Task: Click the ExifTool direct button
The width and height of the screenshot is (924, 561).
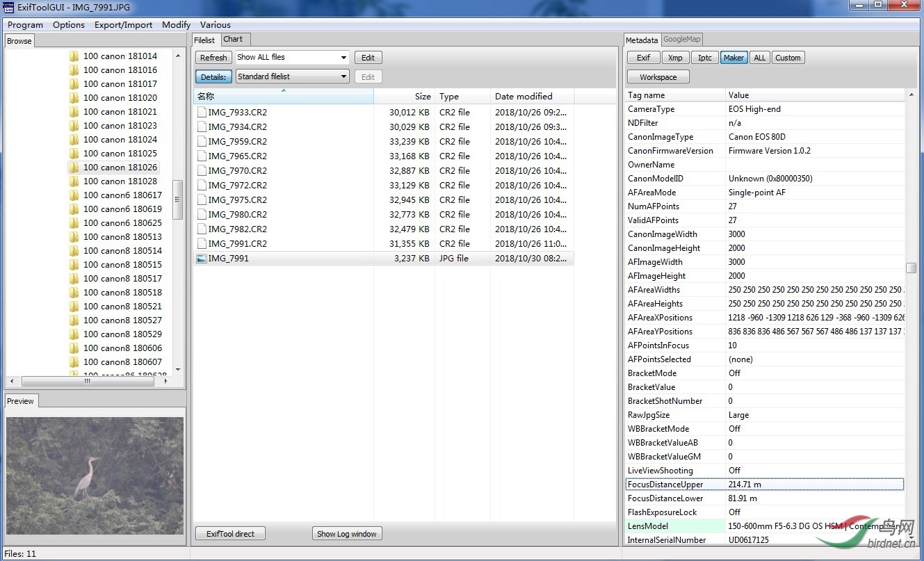Action: 230,534
